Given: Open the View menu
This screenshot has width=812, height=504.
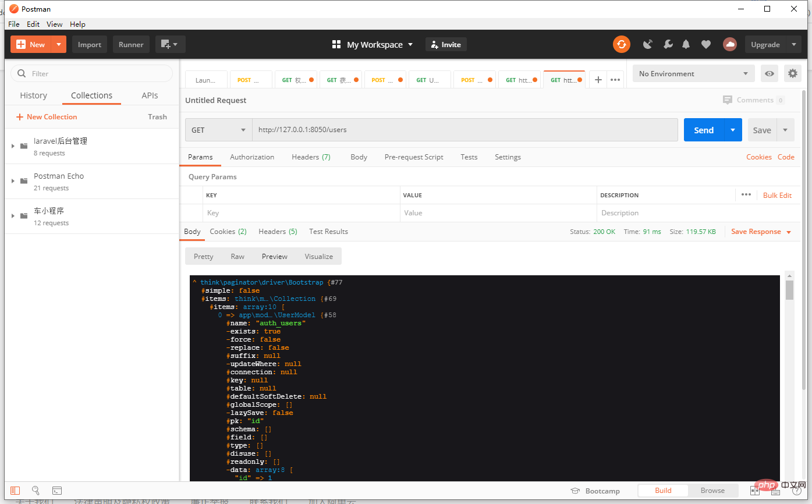Looking at the screenshot, I should tap(55, 24).
